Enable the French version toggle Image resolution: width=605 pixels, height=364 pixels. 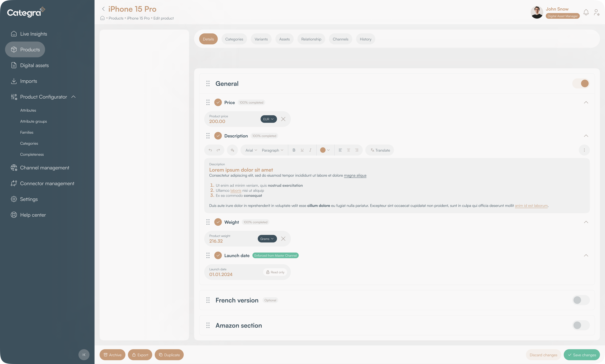pyautogui.click(x=581, y=300)
